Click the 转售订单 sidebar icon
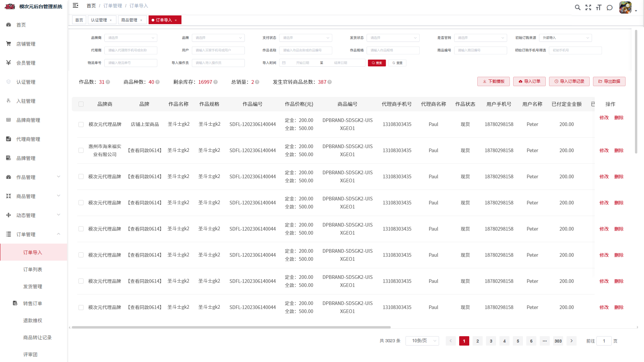Viewport: 644px width, 362px height. 15,303
